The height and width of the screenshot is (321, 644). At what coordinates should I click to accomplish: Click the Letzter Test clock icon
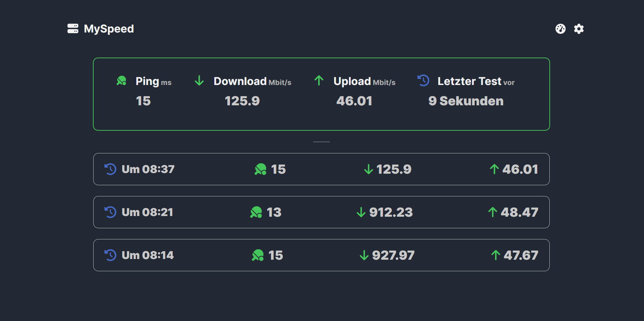point(423,81)
